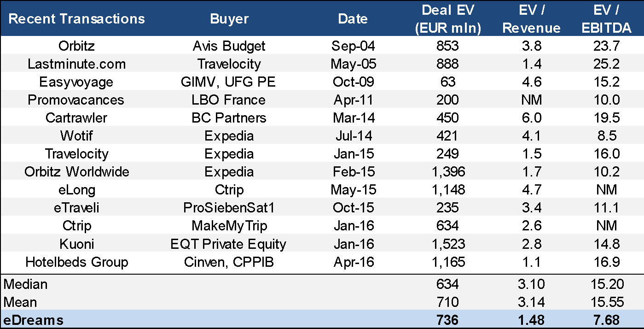The height and width of the screenshot is (329, 644).
Task: Select the Cartrawler transaction cell
Action: 77,117
